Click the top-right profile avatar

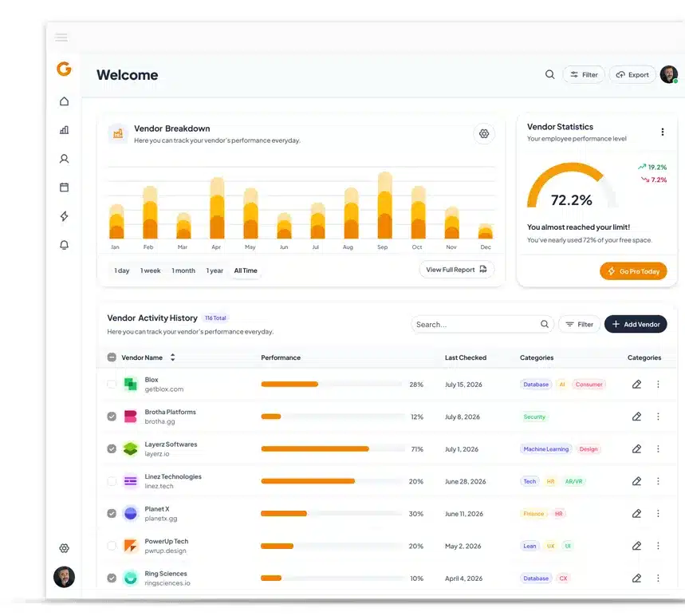tap(669, 74)
